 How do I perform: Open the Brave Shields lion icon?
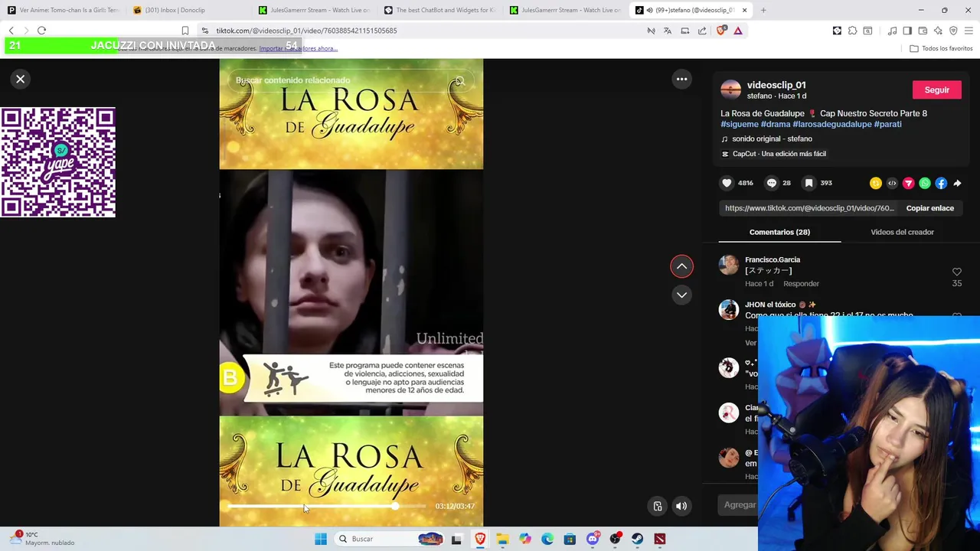pos(720,31)
